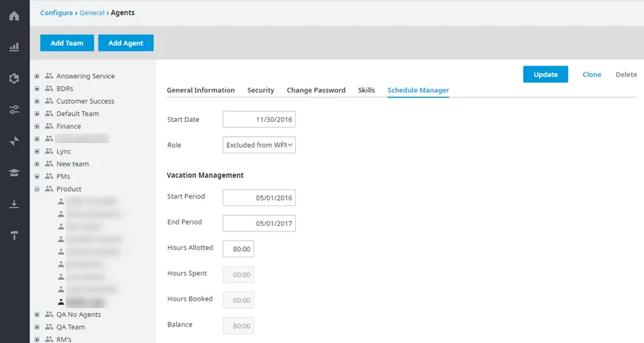Click the Balance field
Viewport: 644px width, 343px height.
coord(238,326)
